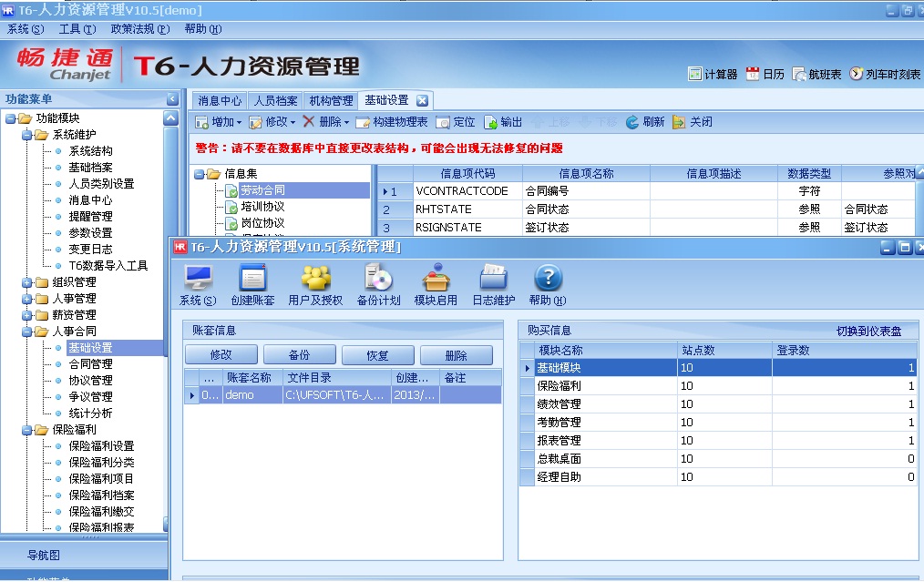Open the 模块启用 module enable icon
Viewport: 924px width, 582px height.
436,278
